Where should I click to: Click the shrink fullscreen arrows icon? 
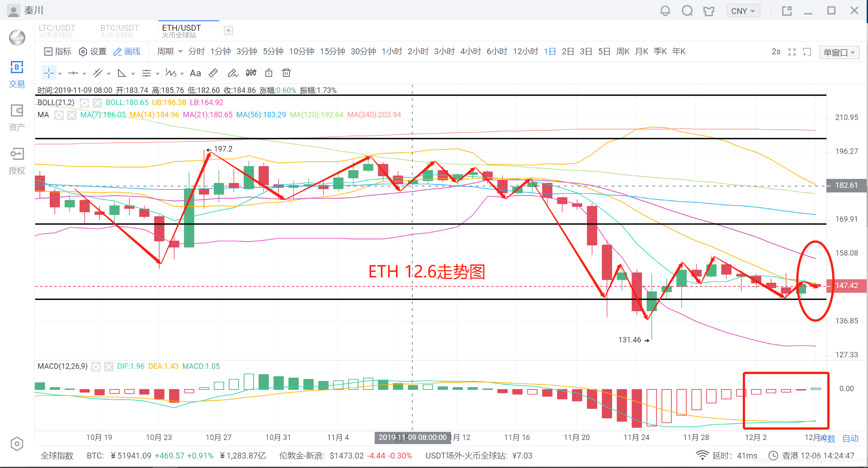tap(792, 52)
